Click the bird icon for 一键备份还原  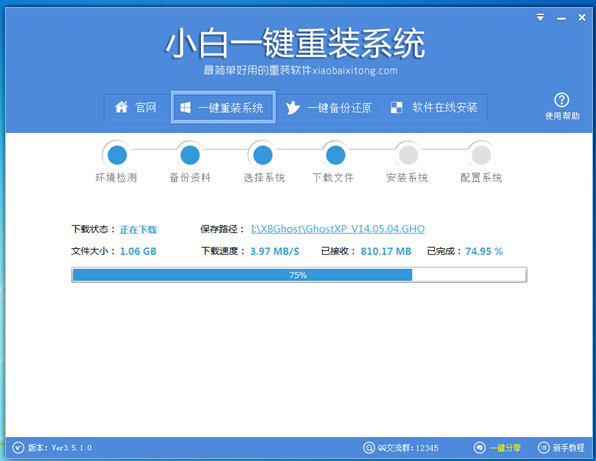click(293, 108)
